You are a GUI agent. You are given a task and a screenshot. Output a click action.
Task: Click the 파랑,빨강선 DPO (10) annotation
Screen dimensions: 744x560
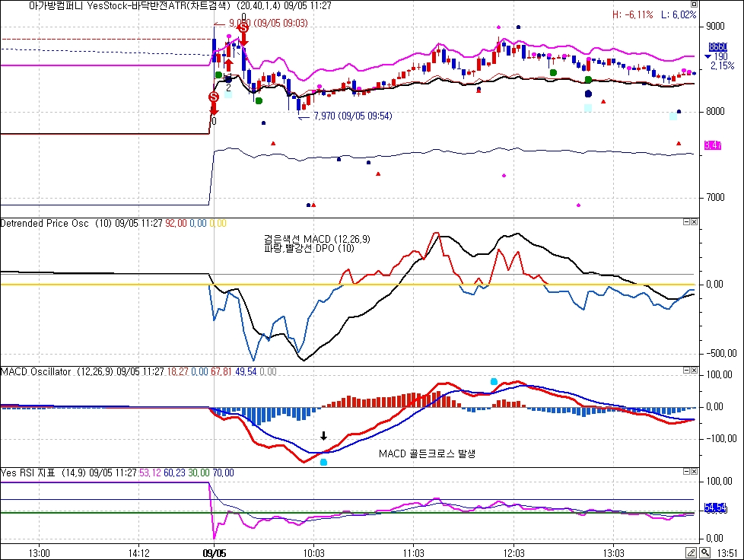click(x=309, y=248)
